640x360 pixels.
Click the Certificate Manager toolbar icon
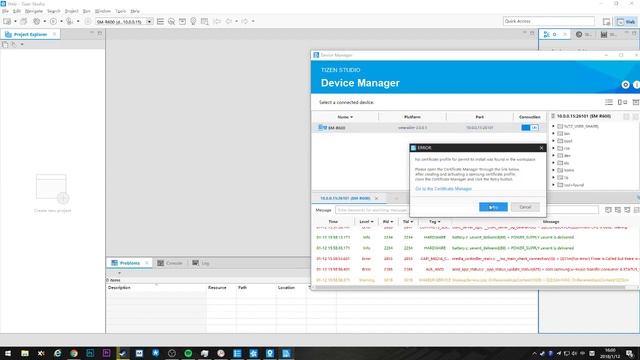pos(204,21)
